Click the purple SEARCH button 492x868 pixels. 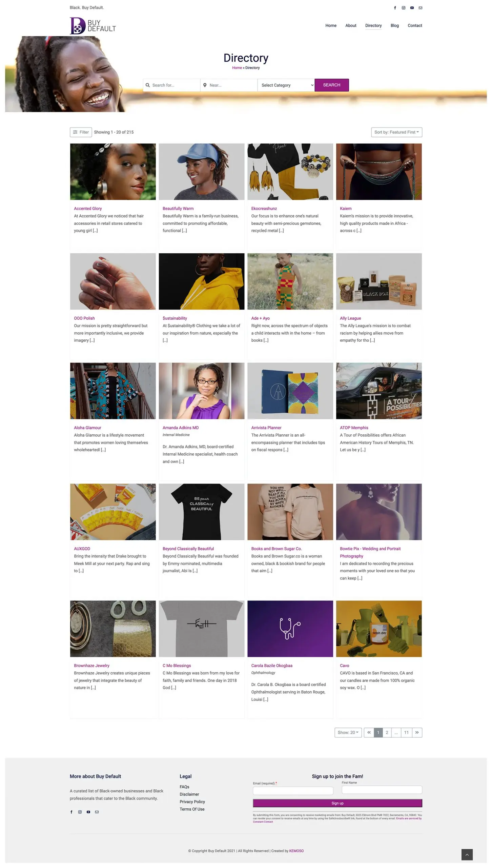tap(331, 85)
